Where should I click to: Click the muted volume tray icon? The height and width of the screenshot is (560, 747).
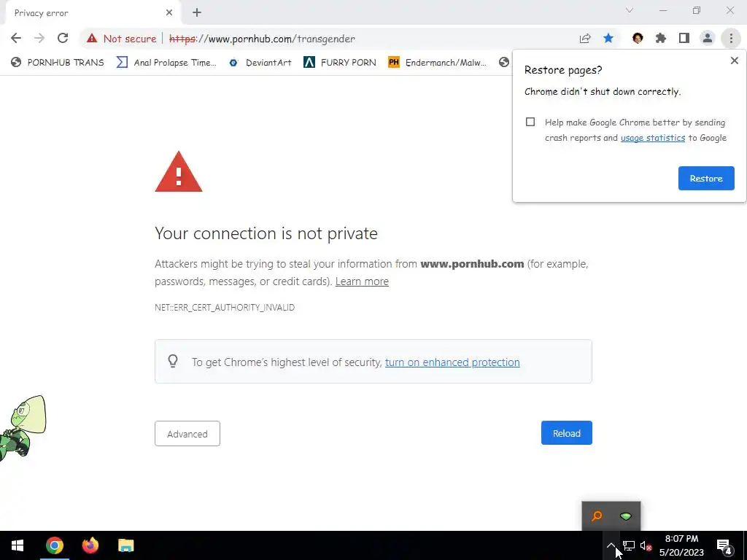coord(646,545)
